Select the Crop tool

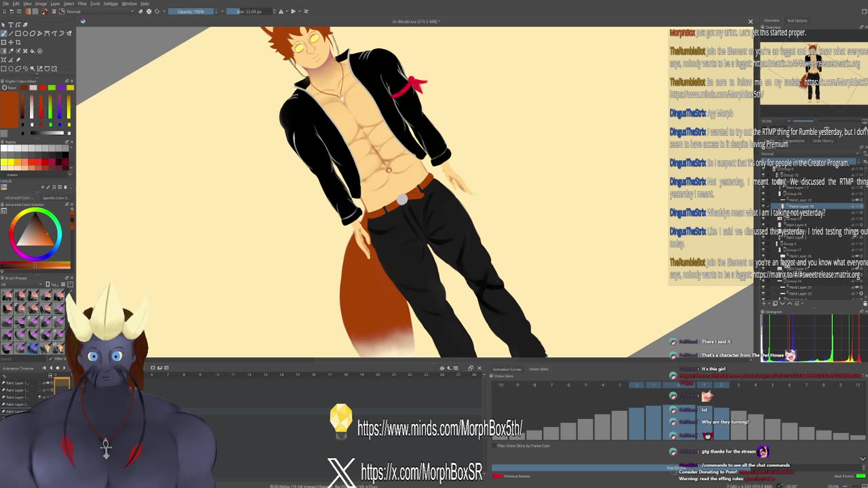(18, 42)
